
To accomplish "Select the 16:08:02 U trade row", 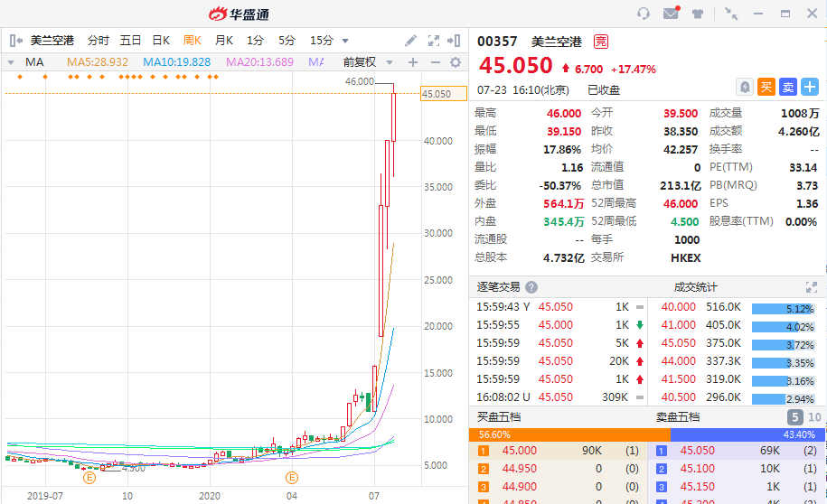I will tap(558, 397).
